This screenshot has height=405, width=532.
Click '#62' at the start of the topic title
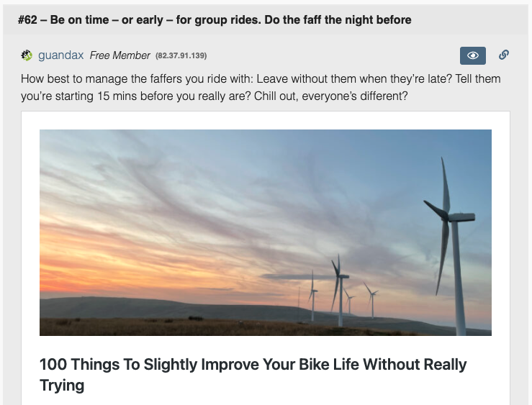click(x=30, y=19)
